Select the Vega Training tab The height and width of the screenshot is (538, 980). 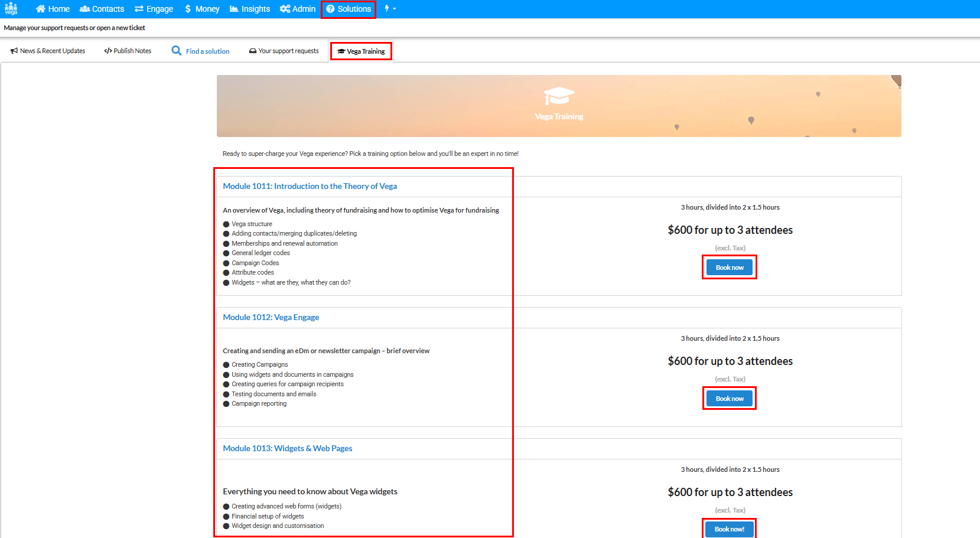click(x=361, y=51)
